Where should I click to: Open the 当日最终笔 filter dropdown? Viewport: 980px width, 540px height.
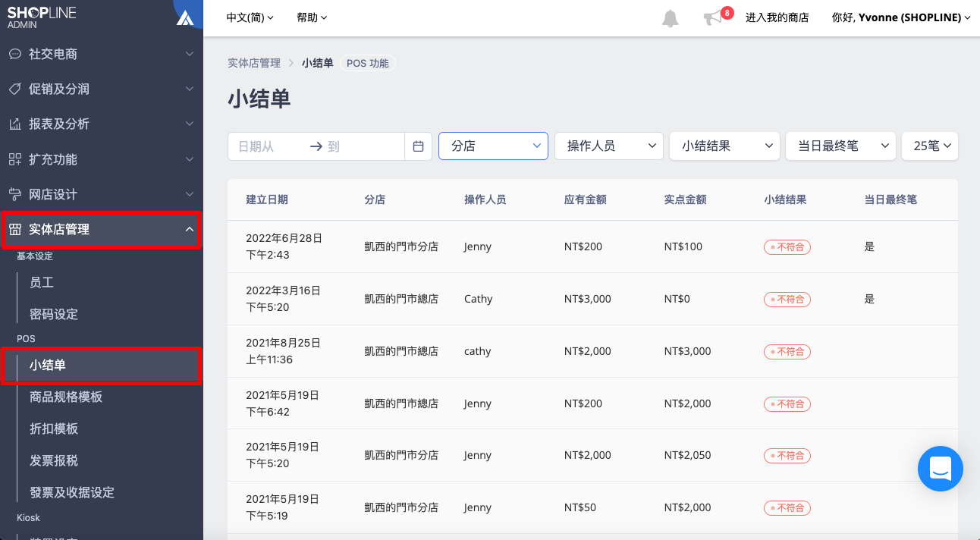click(840, 146)
